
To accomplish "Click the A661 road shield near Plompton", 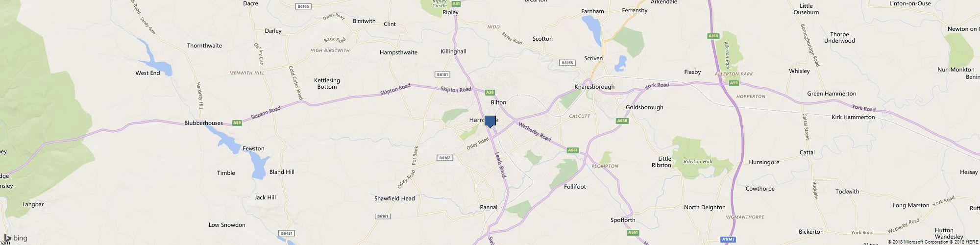I will 572,150.
